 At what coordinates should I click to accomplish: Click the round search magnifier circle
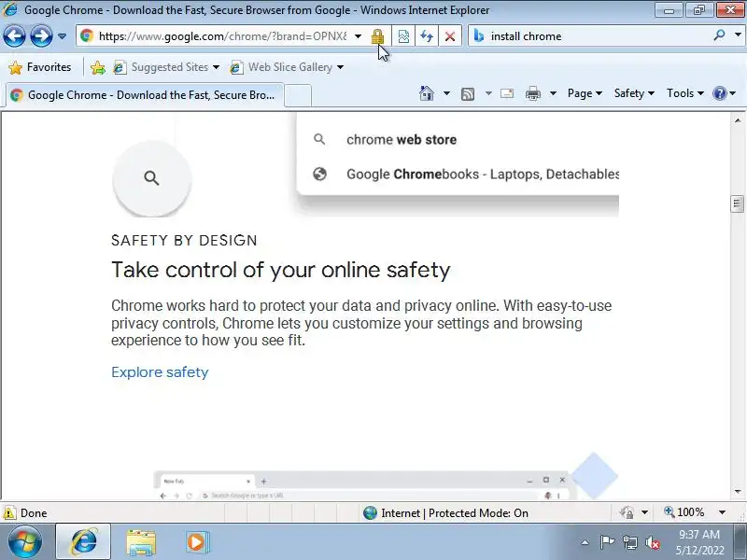tap(151, 178)
